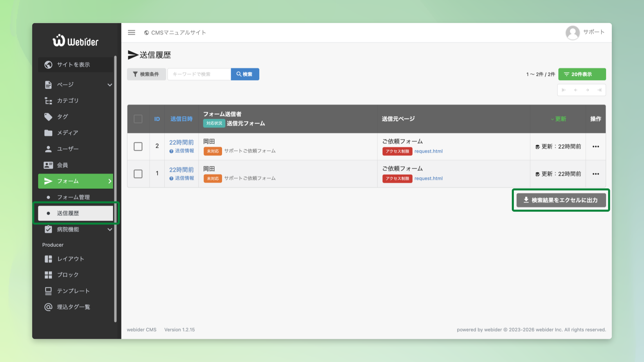Image resolution: width=644 pixels, height=362 pixels.
Task: Select フォーム管理 submenu item
Action: 75,197
